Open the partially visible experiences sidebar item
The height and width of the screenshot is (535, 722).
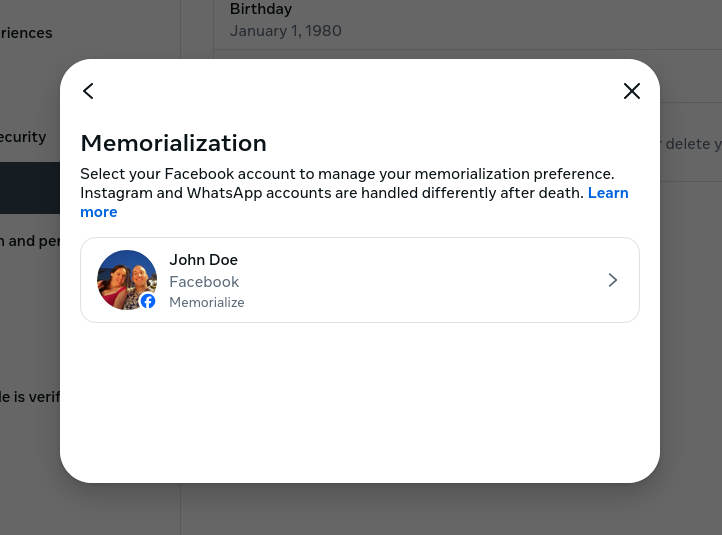click(26, 33)
